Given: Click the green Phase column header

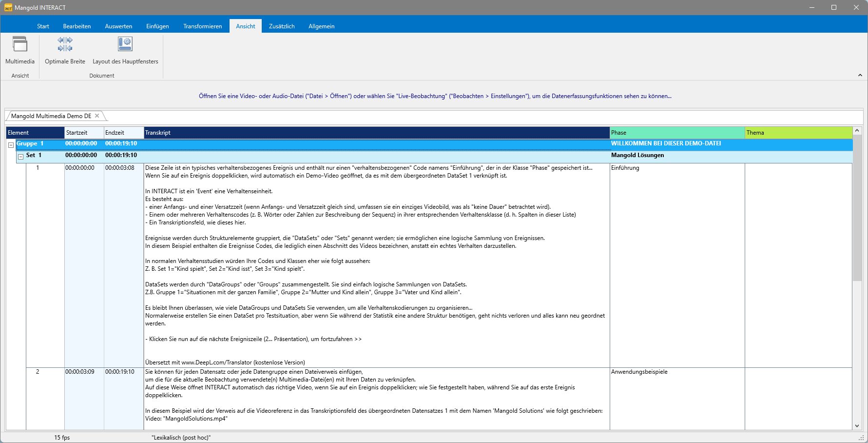Looking at the screenshot, I should pyautogui.click(x=677, y=133).
